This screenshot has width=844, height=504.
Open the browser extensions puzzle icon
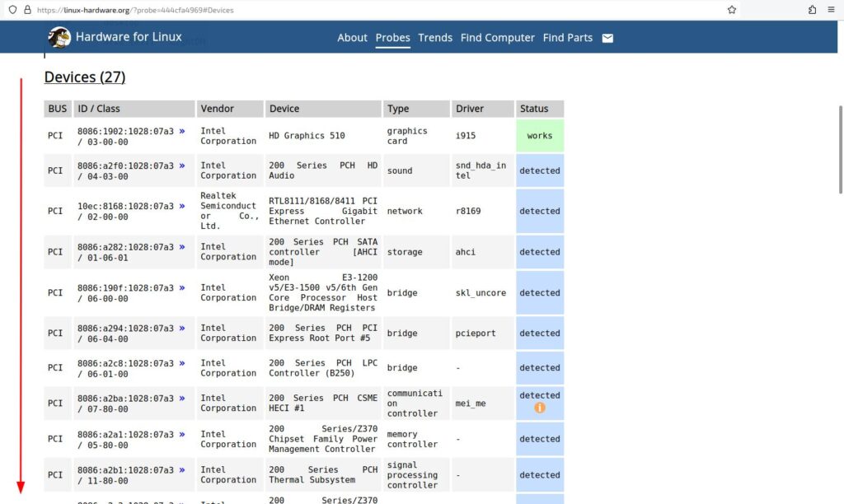[x=812, y=10]
